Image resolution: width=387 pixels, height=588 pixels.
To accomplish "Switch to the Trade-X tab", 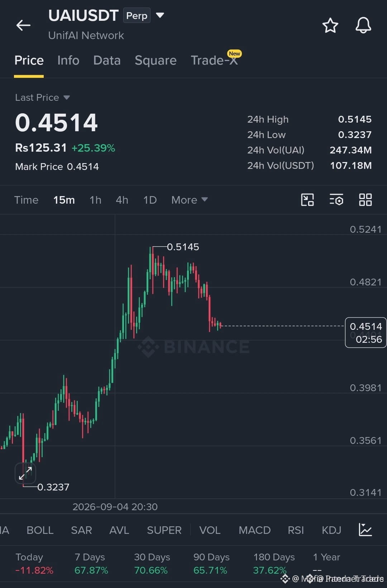I will tap(214, 60).
